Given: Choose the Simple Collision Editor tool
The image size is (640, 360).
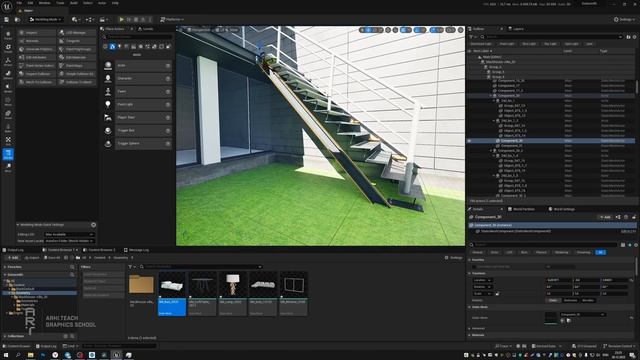Looking at the screenshot, I should (77, 74).
